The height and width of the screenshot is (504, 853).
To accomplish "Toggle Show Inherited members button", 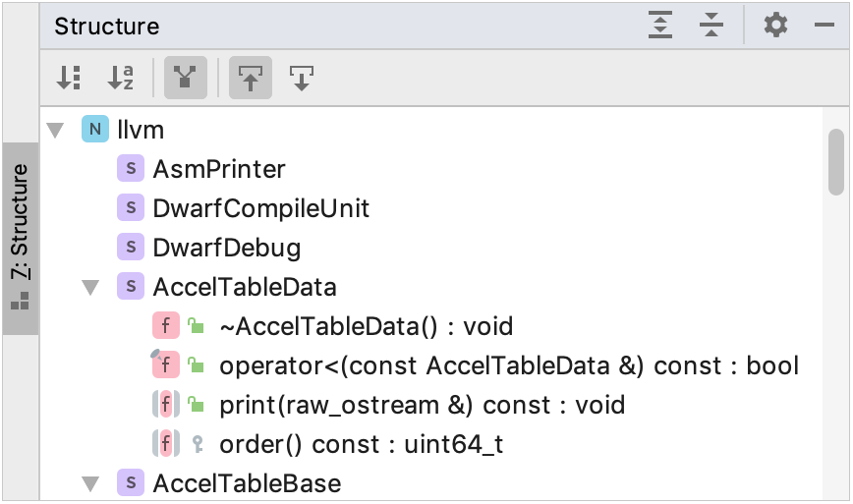I will click(x=185, y=78).
